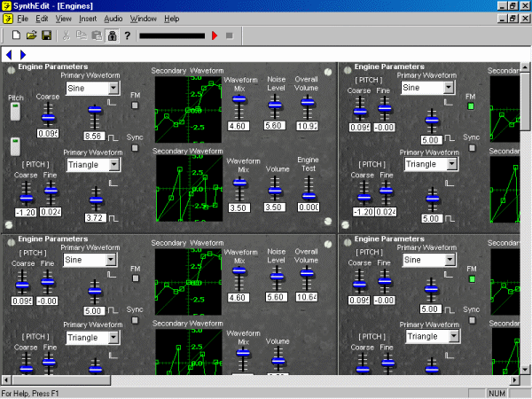This screenshot has width=532, height=399.
Task: Click the New file toolbar icon
Action: [16, 35]
